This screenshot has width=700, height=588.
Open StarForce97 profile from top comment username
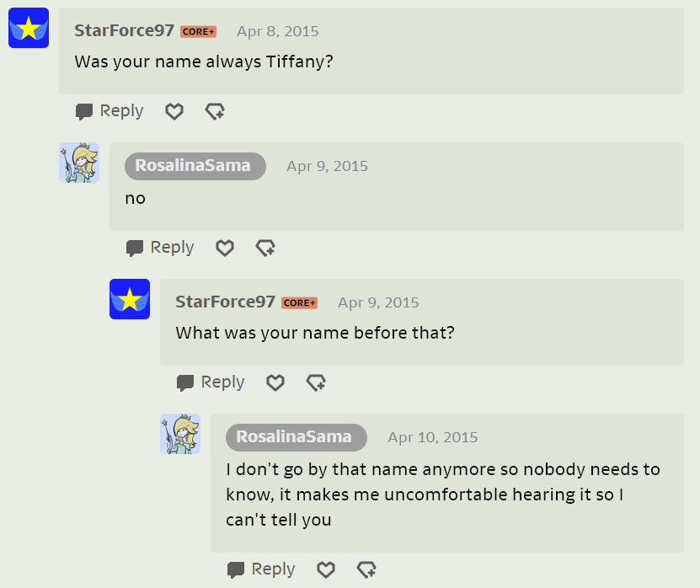(124, 31)
